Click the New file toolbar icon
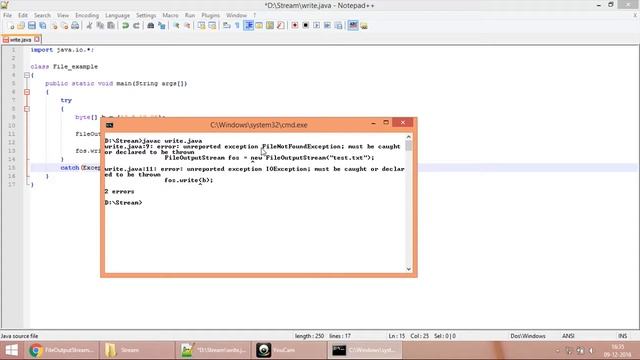This screenshot has height=360, width=640. [11, 26]
